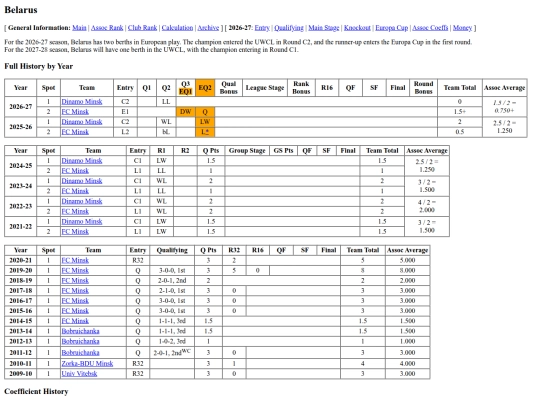Select the '2-1-0, 1st' cell for 2017-18
This screenshot has width=540, height=405.
(x=172, y=291)
